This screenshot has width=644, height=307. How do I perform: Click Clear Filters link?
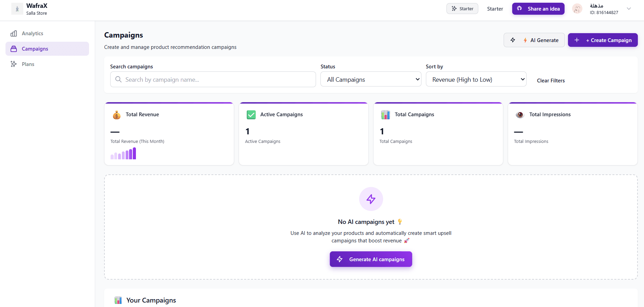[551, 81]
